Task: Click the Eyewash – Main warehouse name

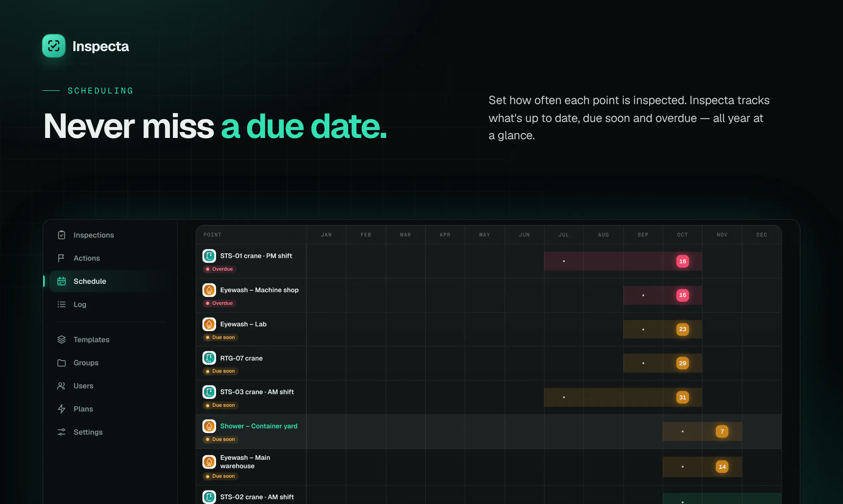Action: click(245, 462)
